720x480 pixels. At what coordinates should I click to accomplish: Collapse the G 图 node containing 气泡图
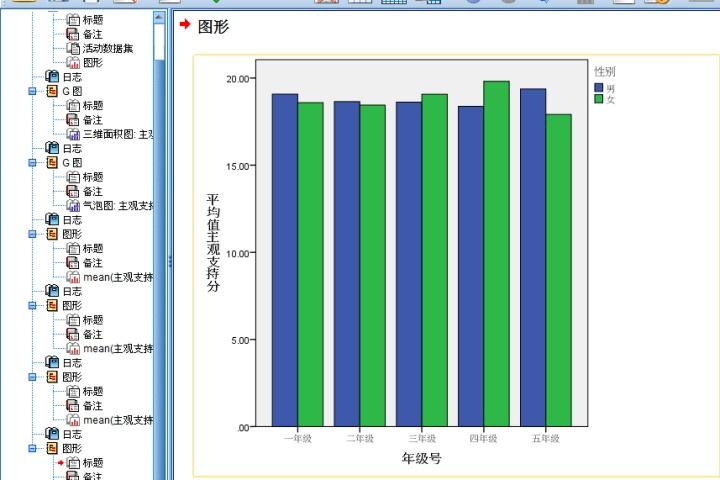[32, 163]
